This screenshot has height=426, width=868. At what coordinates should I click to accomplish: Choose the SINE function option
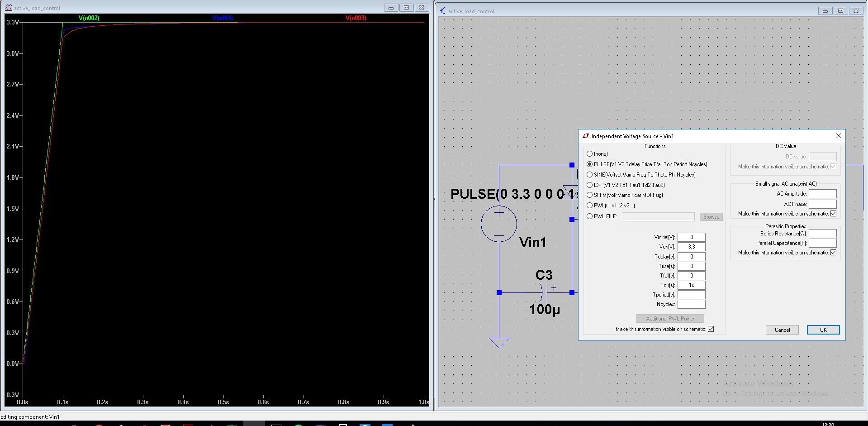590,175
